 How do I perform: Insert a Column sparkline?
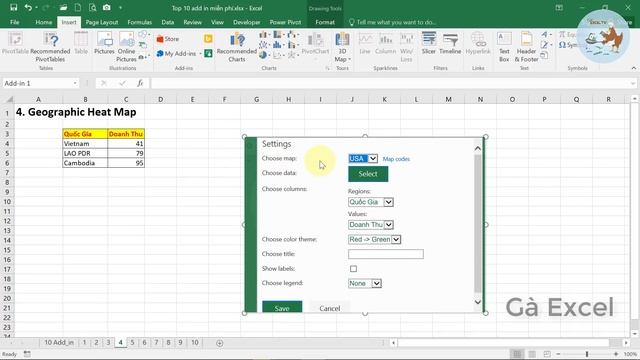pyautogui.click(x=385, y=44)
